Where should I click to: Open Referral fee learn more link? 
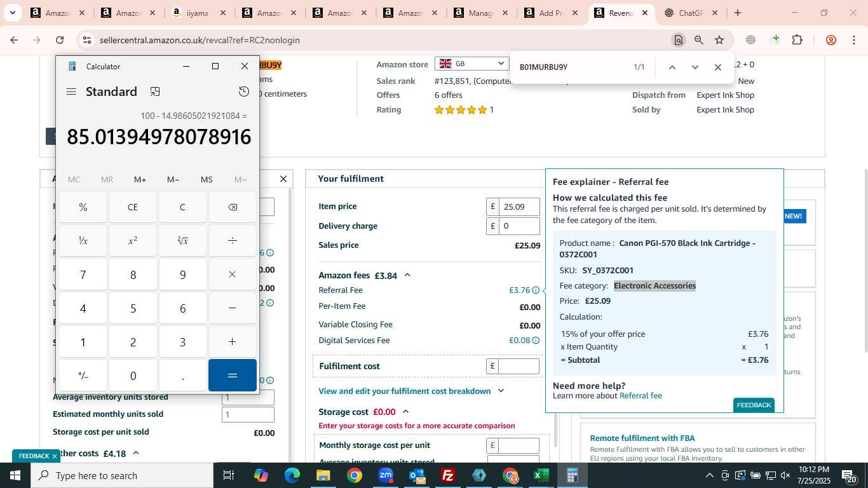tap(641, 395)
